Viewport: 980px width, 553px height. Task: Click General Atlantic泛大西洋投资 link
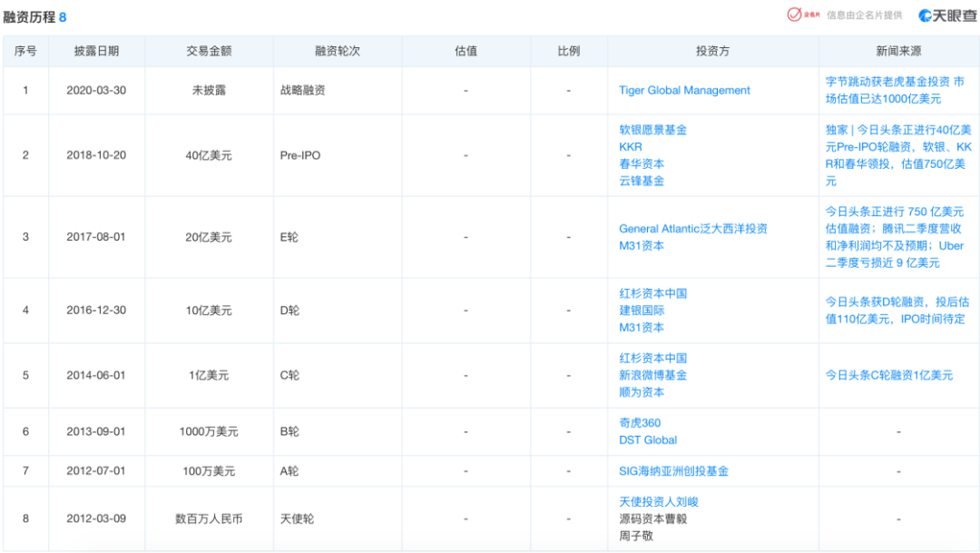tap(692, 229)
